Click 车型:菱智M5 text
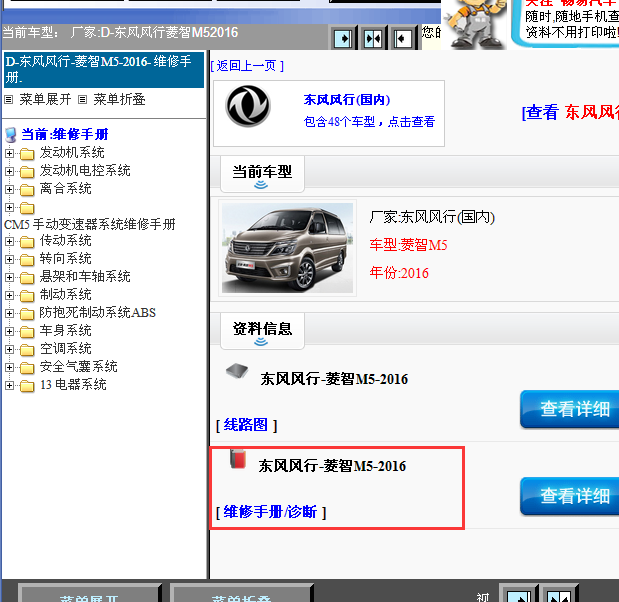This screenshot has width=619, height=602. click(x=408, y=246)
